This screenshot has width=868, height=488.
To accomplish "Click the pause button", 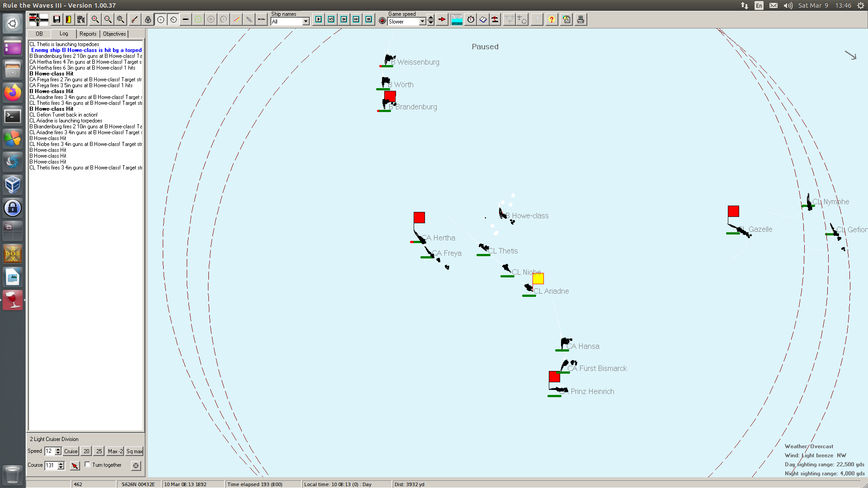I will pos(369,19).
